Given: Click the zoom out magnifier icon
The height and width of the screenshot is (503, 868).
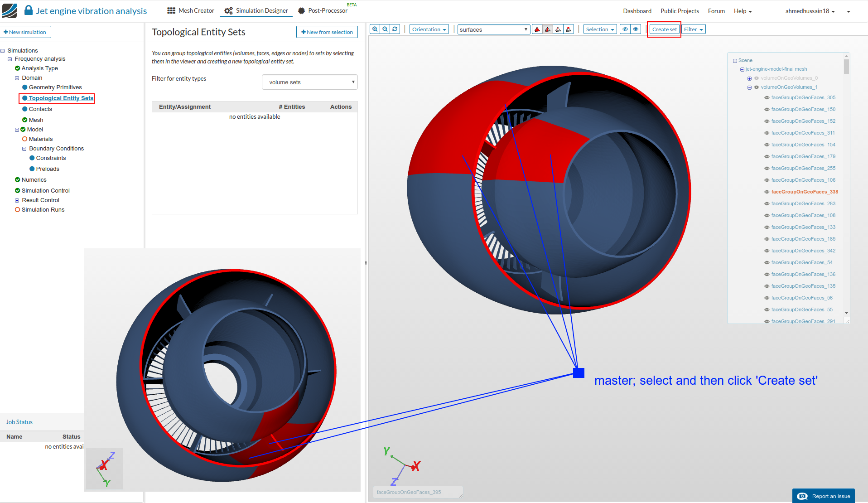Looking at the screenshot, I should coord(385,29).
